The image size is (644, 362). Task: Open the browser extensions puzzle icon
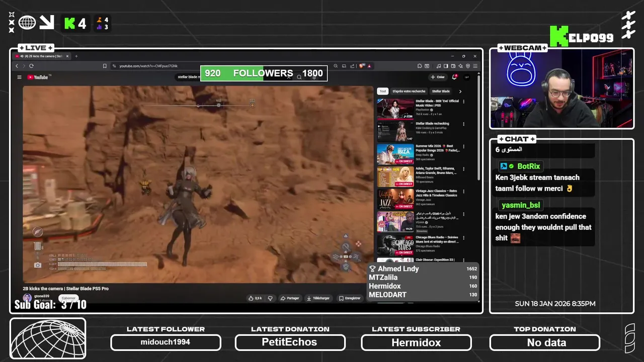(419, 66)
